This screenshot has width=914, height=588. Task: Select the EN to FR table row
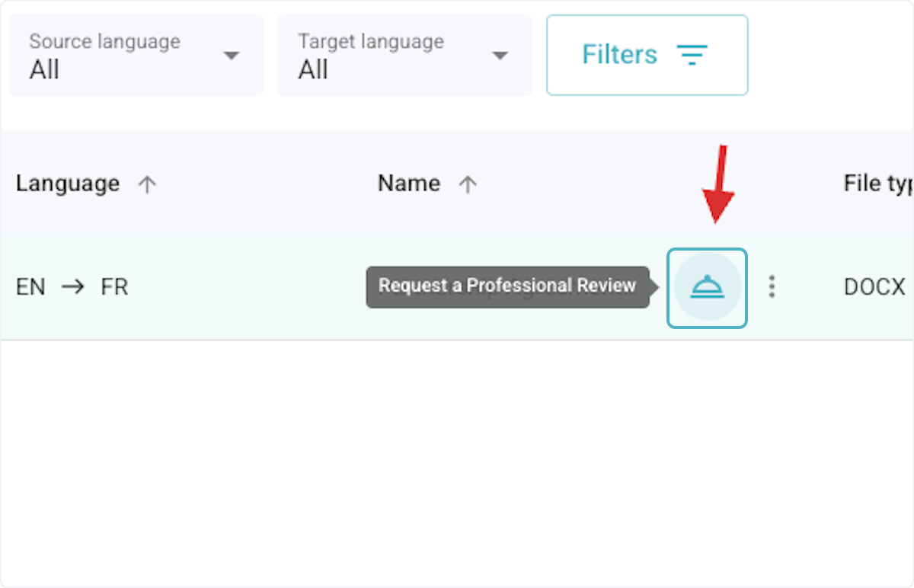coord(228,287)
